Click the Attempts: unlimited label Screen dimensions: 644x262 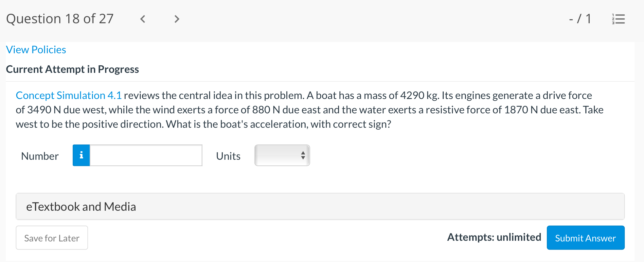point(494,237)
